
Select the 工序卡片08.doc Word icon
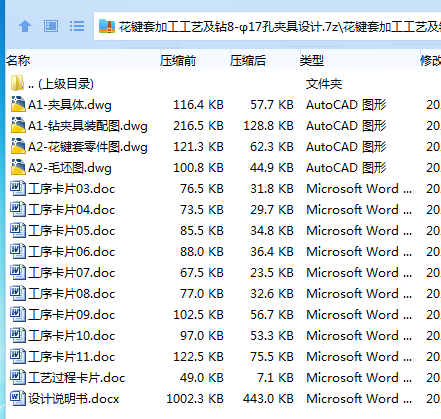pos(18,293)
